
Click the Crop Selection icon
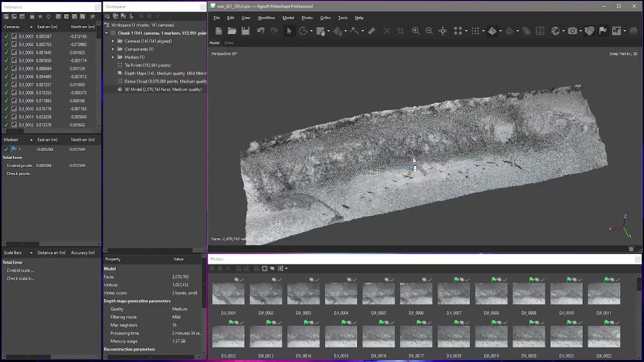tap(400, 31)
